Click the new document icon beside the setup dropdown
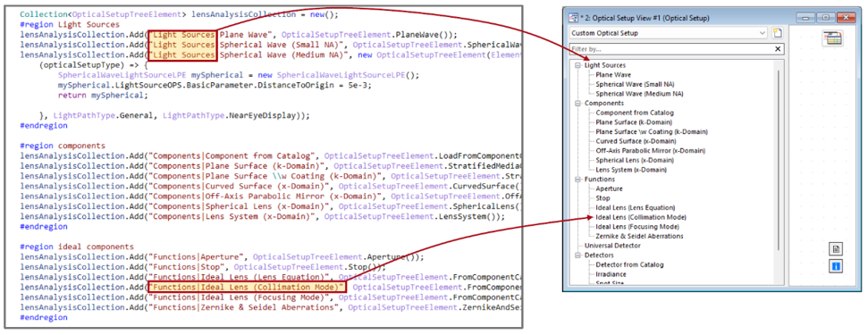The image size is (868, 335). [778, 33]
